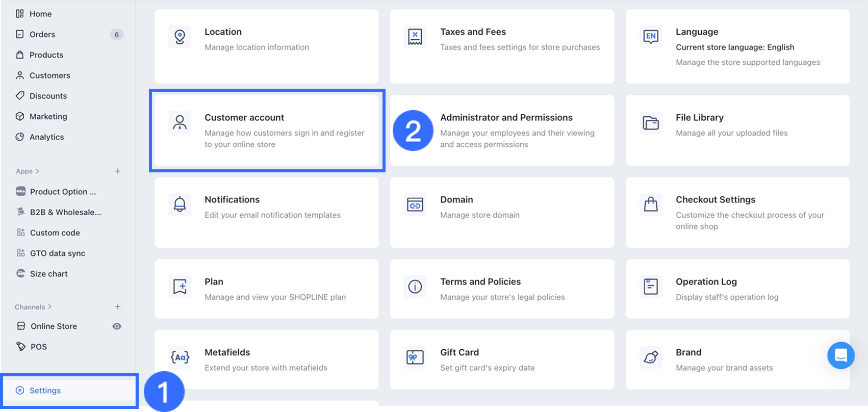Viewport: 868px width, 412px height.
Task: Click the Checkout Settings bag icon
Action: (651, 204)
